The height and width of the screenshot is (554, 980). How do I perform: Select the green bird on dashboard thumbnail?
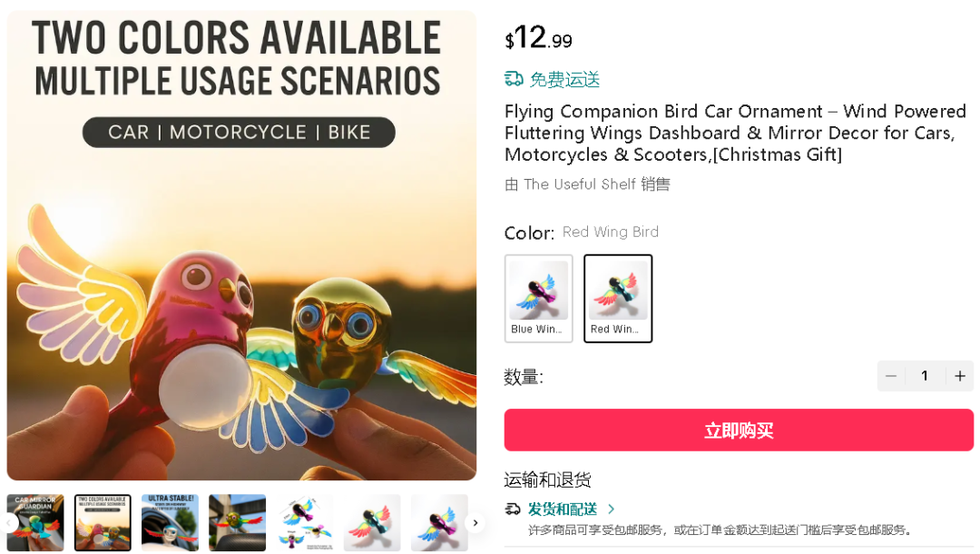pos(238,523)
